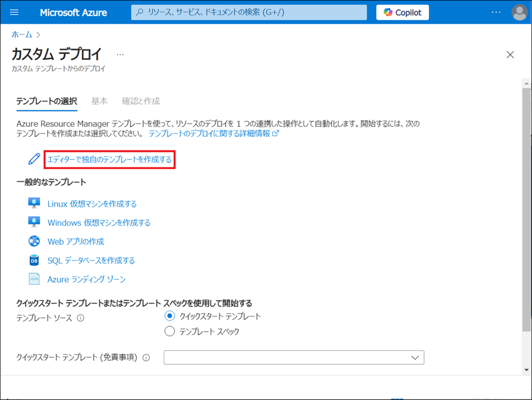Open the hamburger portal menu
Image resolution: width=532 pixels, height=400 pixels.
pyautogui.click(x=14, y=12)
